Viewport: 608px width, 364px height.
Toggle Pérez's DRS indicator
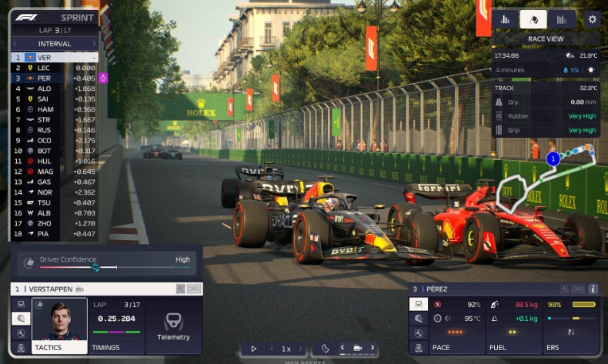[578, 289]
